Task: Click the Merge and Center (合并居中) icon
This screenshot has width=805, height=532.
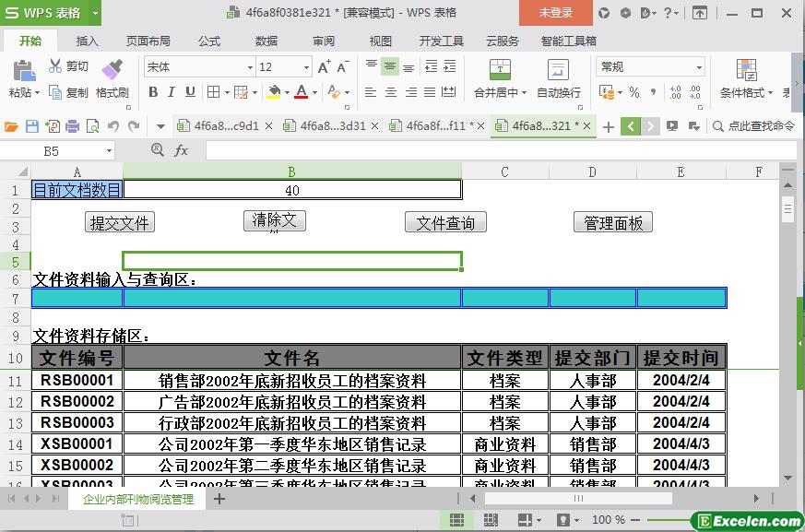Action: (500, 71)
